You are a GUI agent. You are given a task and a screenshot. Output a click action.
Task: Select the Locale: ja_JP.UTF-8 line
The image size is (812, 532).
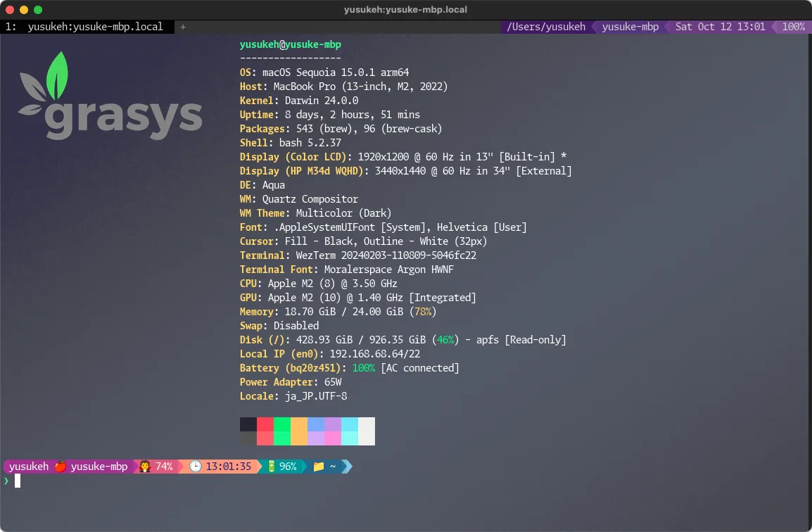point(293,395)
